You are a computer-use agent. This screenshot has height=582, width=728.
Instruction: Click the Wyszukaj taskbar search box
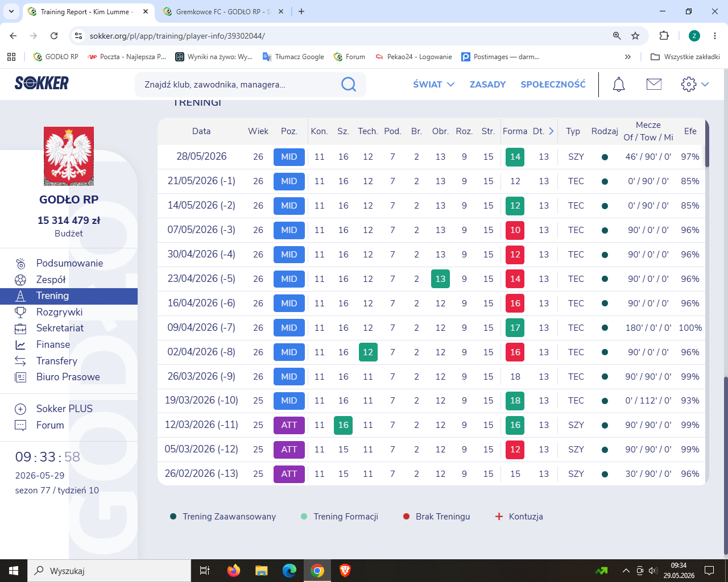109,571
